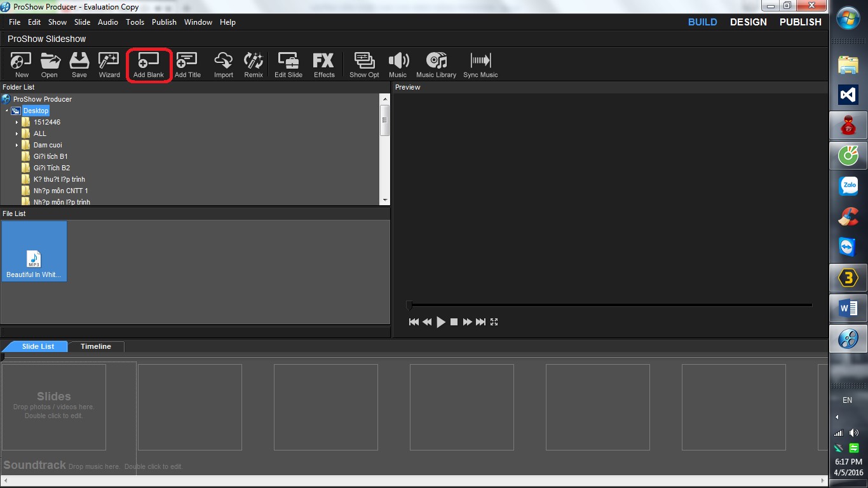Open the Audio menu
This screenshot has height=488, width=868.
(x=108, y=22)
